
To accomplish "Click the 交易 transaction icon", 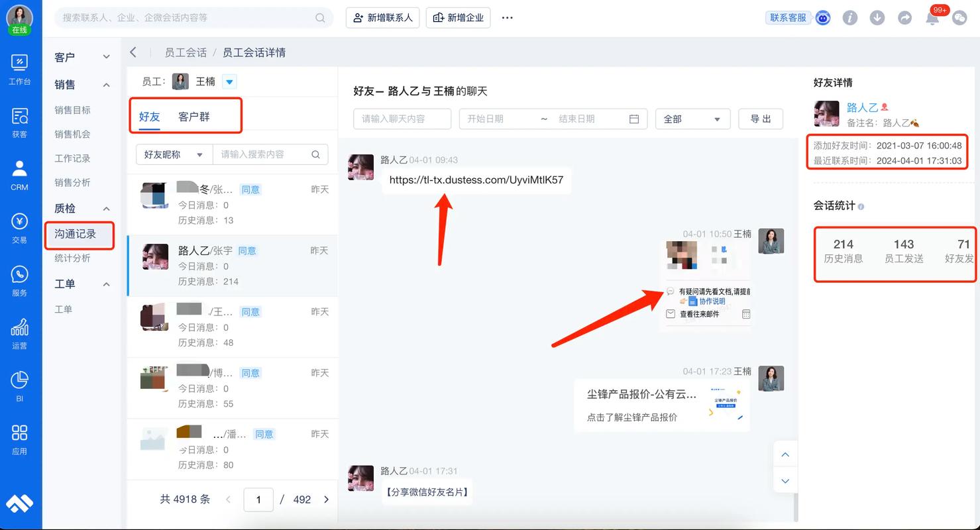I will click(19, 227).
